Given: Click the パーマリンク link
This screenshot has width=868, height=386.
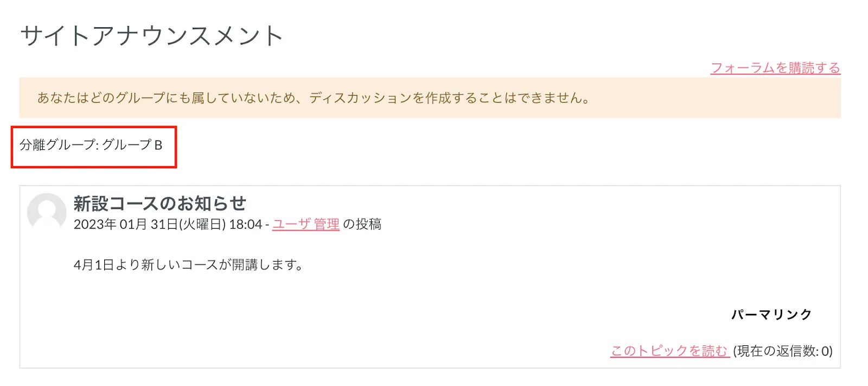Looking at the screenshot, I should [x=771, y=314].
